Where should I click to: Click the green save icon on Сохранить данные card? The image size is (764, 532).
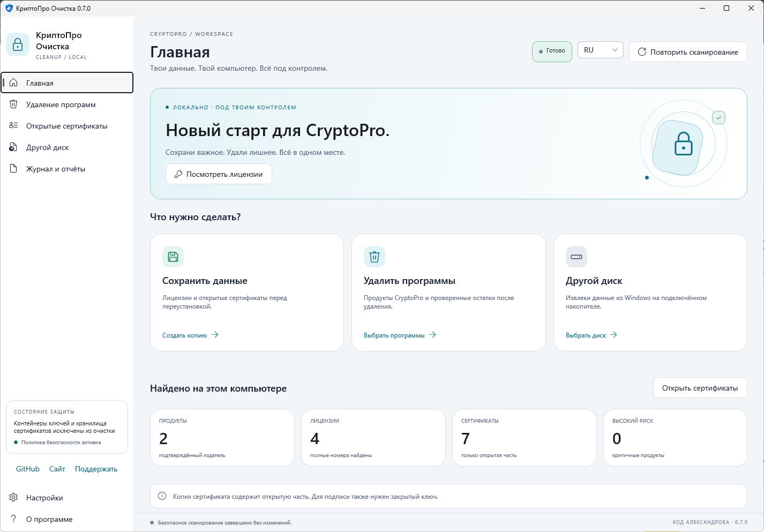pos(173,257)
